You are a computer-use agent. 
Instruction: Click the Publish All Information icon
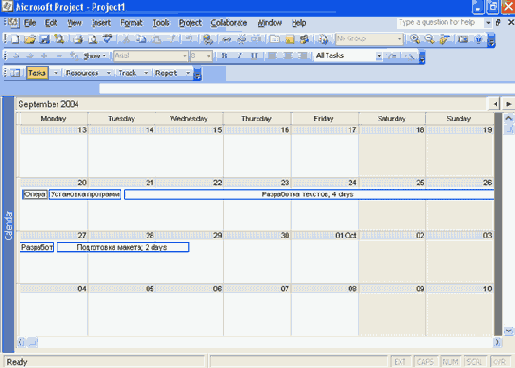tap(323, 39)
